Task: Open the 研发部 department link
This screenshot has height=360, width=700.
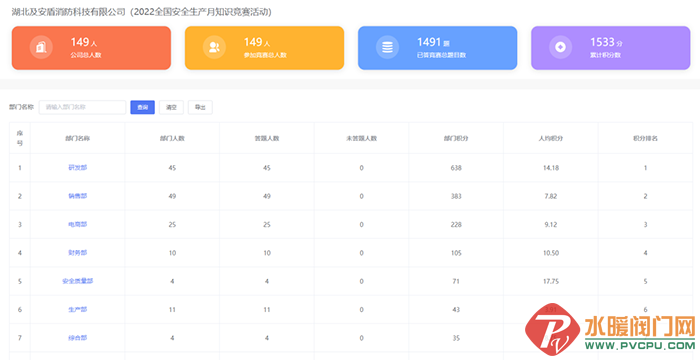Action: (x=78, y=167)
